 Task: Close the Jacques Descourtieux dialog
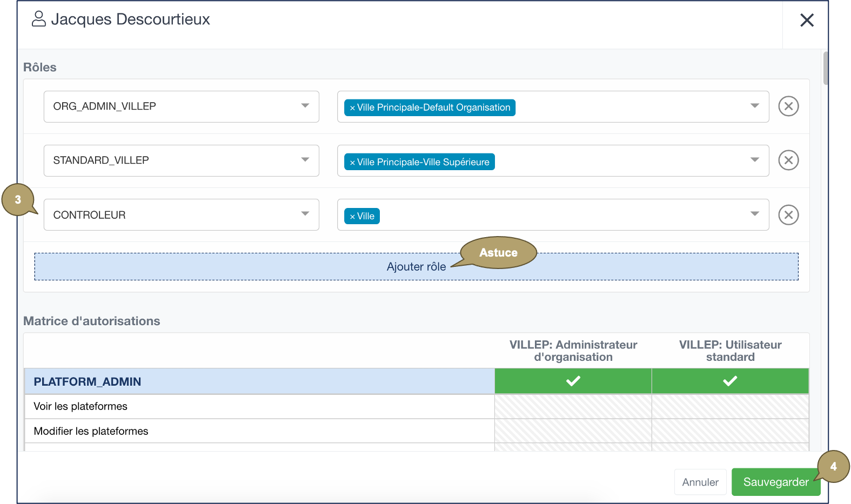[807, 21]
